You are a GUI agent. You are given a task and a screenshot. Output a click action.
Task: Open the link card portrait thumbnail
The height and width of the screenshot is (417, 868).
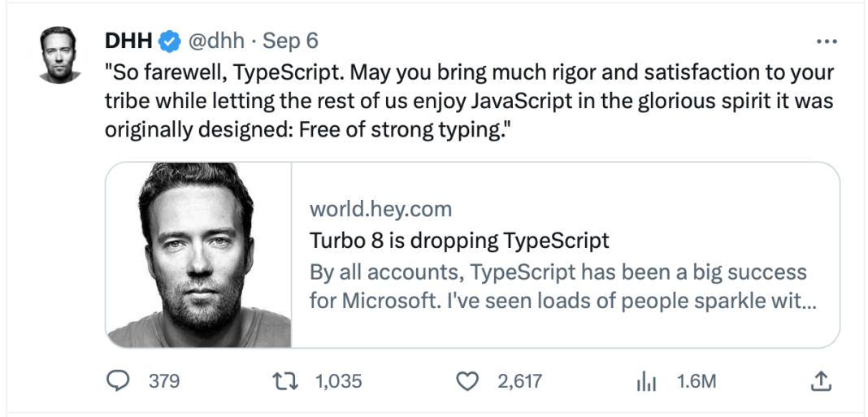point(199,254)
